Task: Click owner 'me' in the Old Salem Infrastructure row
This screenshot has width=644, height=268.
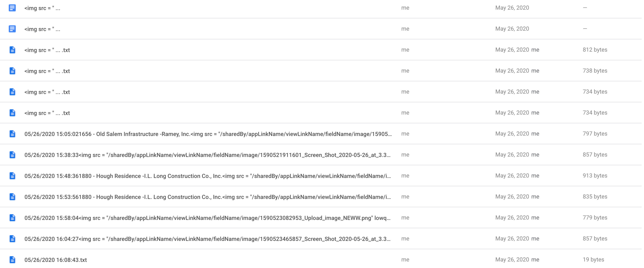Action: (405, 134)
